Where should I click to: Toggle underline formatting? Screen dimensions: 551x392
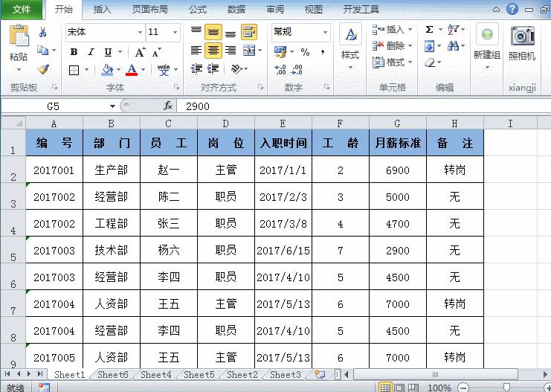(x=109, y=52)
